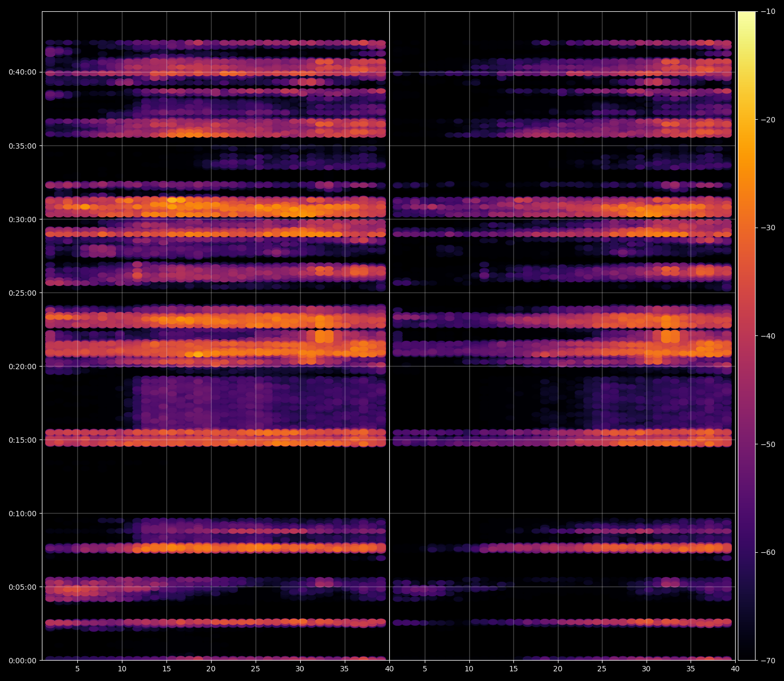
Task: Select x-axis label 15 of right heatmap
Action: (x=513, y=669)
